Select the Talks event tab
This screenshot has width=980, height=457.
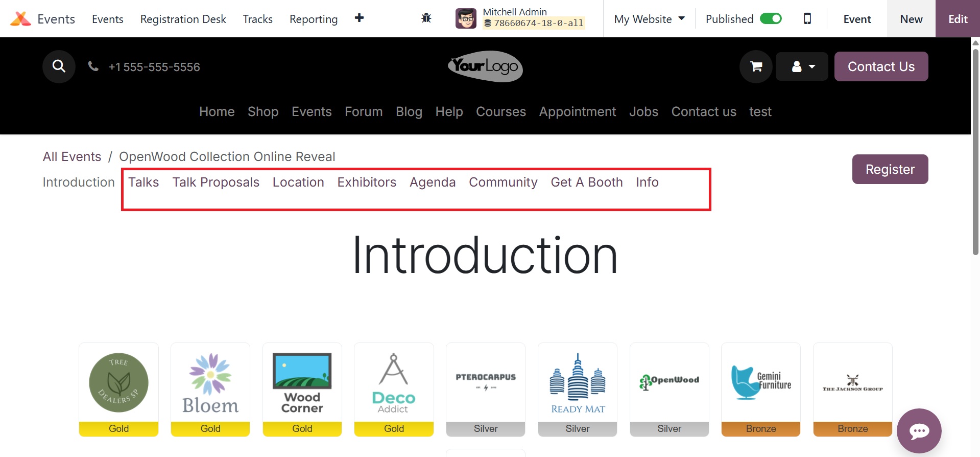pyautogui.click(x=144, y=182)
